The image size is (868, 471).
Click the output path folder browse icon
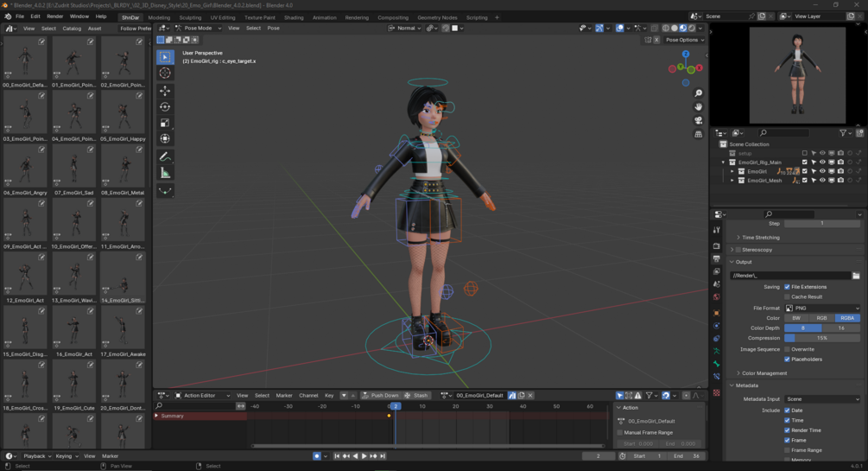857,276
